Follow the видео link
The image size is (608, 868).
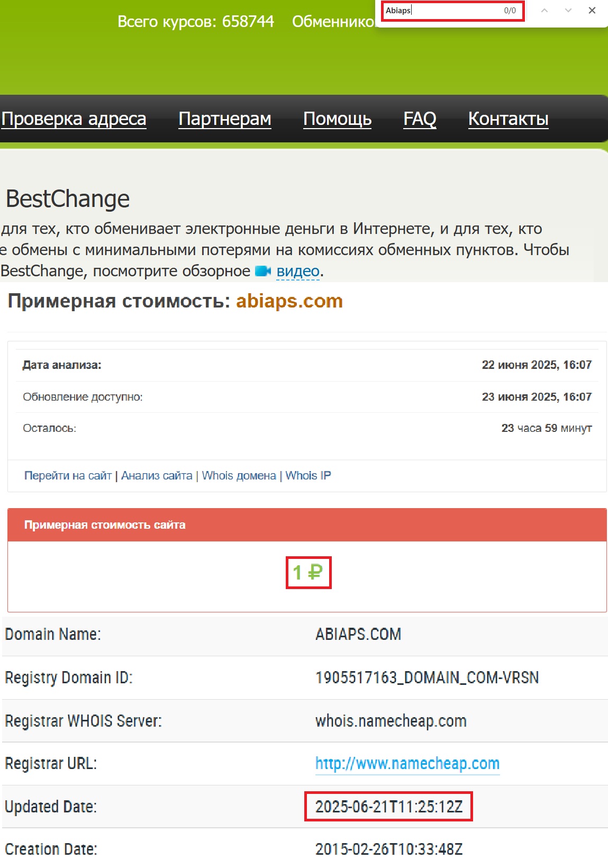click(x=298, y=271)
